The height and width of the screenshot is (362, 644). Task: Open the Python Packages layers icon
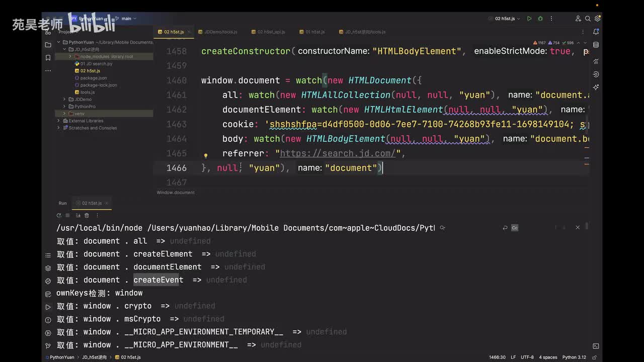point(48,268)
